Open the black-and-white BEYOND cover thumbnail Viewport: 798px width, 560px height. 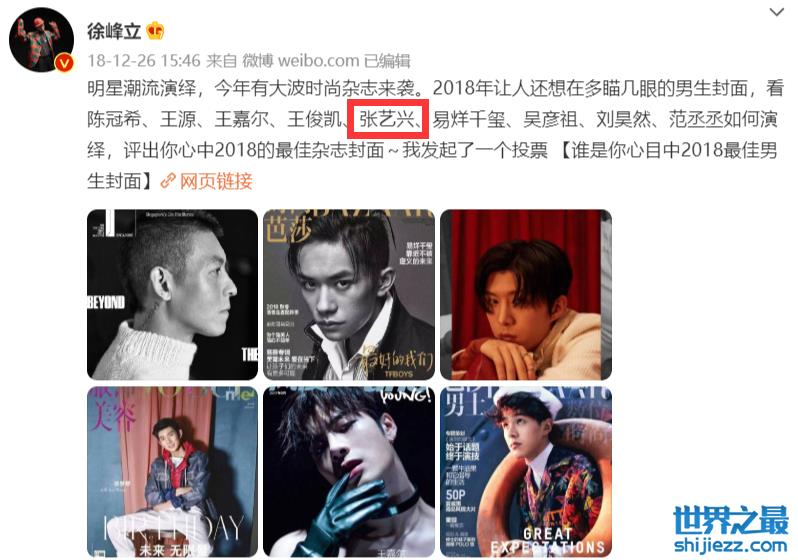(173, 295)
